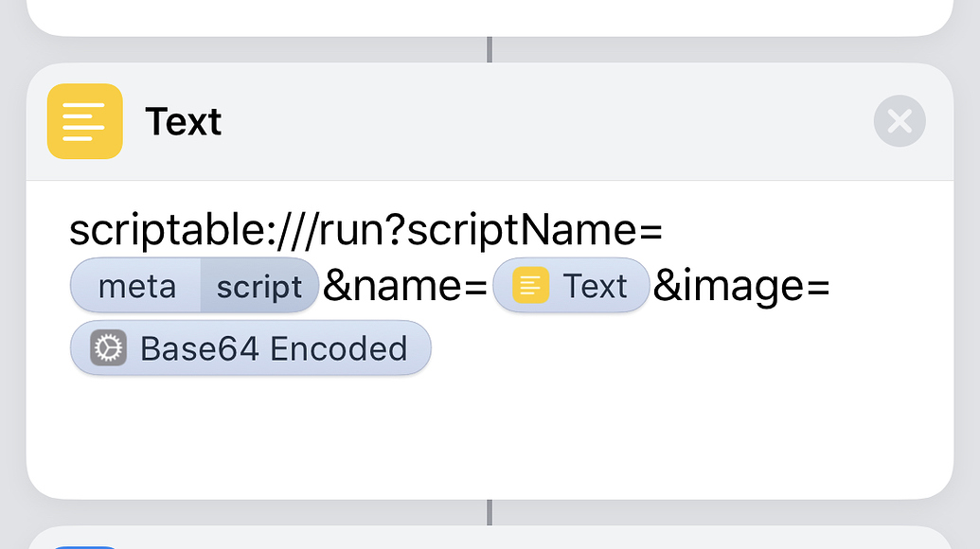Image resolution: width=980 pixels, height=549 pixels.
Task: Tap empty area below Base64 Encoded token
Action: [379, 435]
